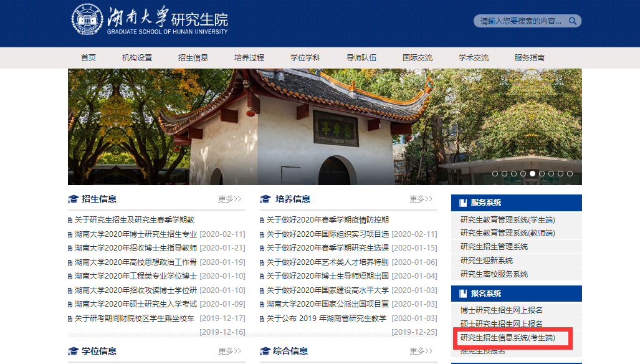Open 博士研究生招生网上报名 link
Image resolution: width=640 pixels, height=364 pixels.
502,310
